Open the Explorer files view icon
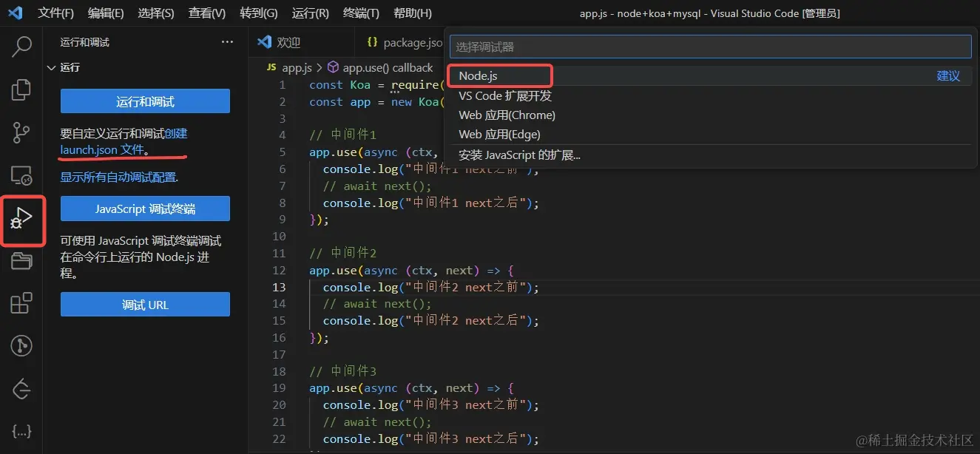Viewport: 980px width, 454px height. (21, 89)
